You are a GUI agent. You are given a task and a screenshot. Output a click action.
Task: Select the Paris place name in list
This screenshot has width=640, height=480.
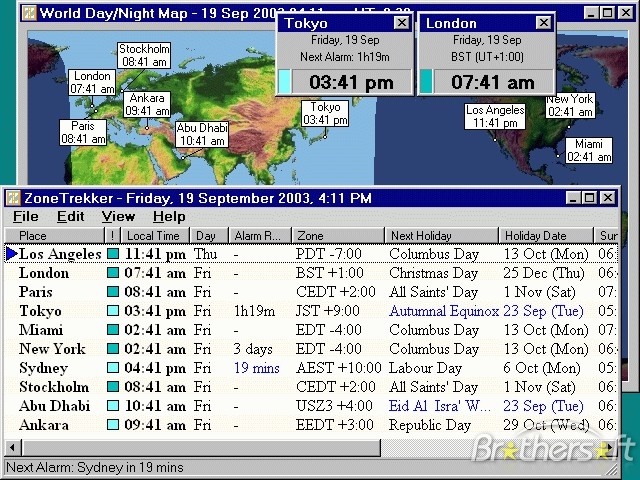(36, 292)
